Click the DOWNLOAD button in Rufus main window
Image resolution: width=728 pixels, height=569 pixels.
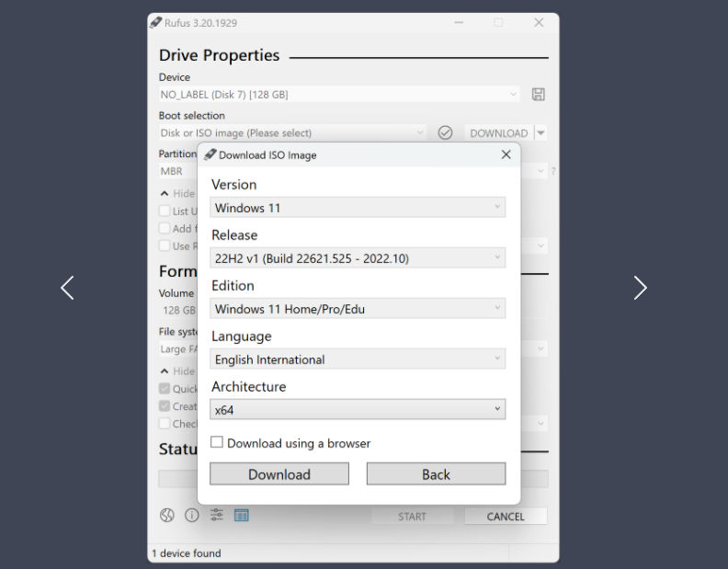[x=499, y=133]
